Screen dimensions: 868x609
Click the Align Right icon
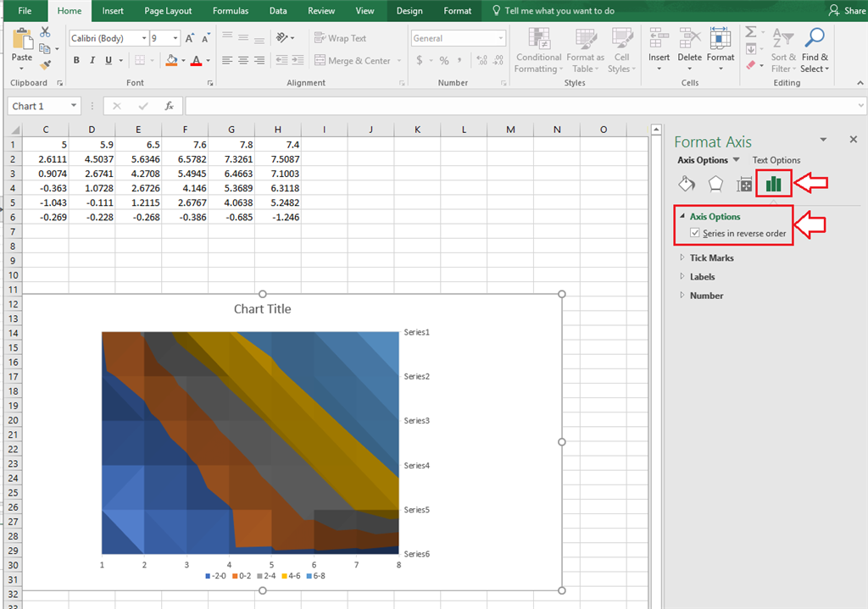tap(259, 60)
